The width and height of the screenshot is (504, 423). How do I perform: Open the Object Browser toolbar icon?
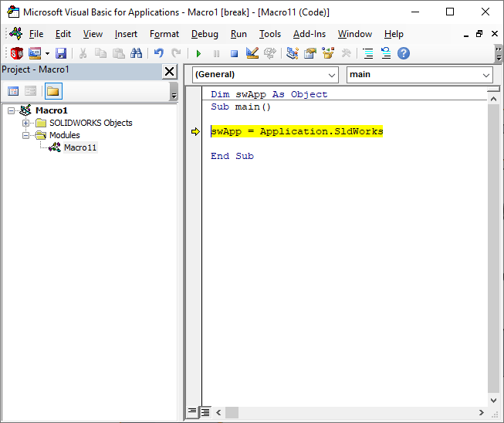[328, 53]
